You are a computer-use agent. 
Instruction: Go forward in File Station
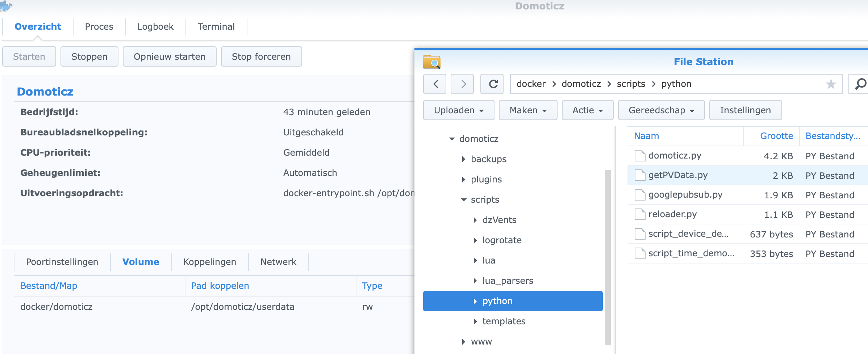coord(462,84)
